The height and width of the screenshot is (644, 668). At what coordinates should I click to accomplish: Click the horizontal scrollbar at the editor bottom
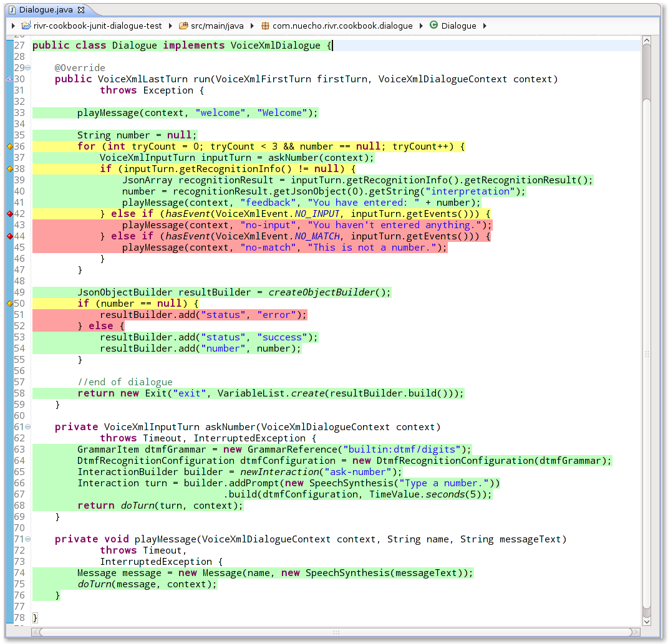337,633
